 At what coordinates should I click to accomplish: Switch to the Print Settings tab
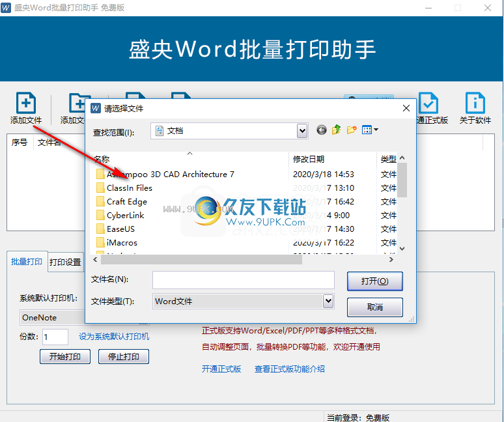[x=65, y=262]
